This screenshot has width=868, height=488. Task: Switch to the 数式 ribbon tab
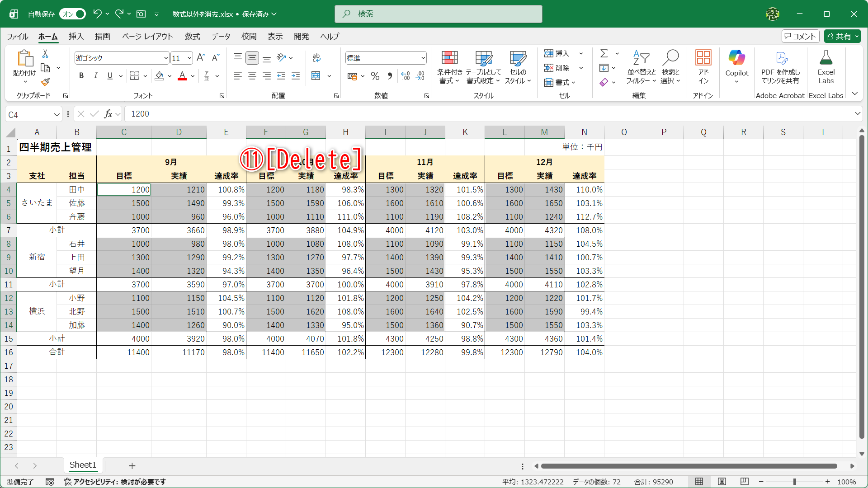[192, 37]
